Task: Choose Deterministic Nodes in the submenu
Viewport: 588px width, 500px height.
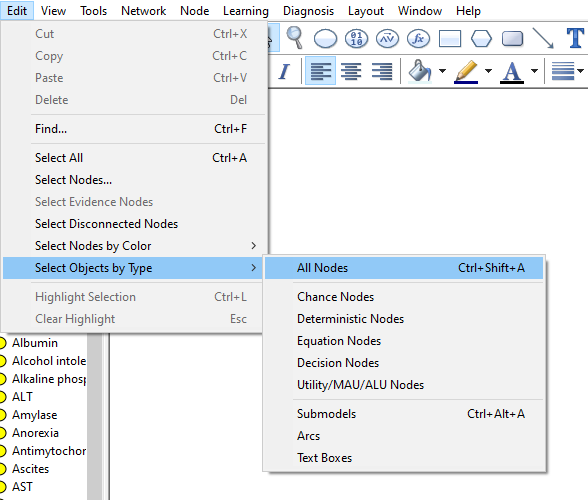Action: (404, 319)
